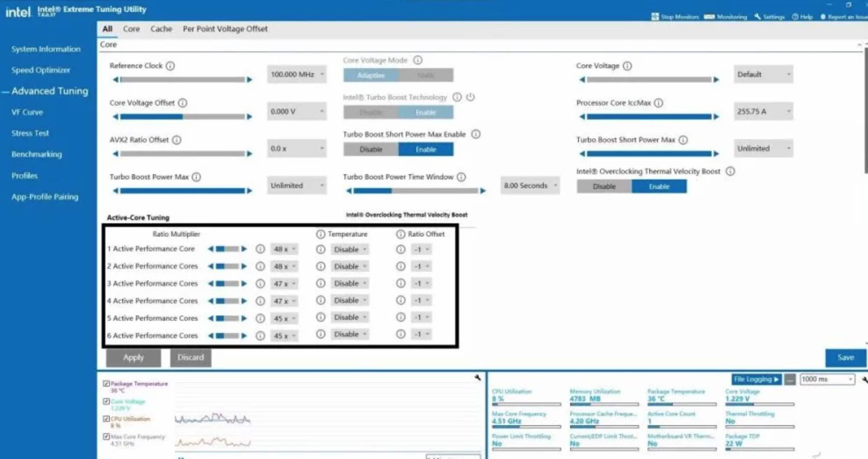Click the Apply button
This screenshot has width=868, height=459.
coord(134,358)
